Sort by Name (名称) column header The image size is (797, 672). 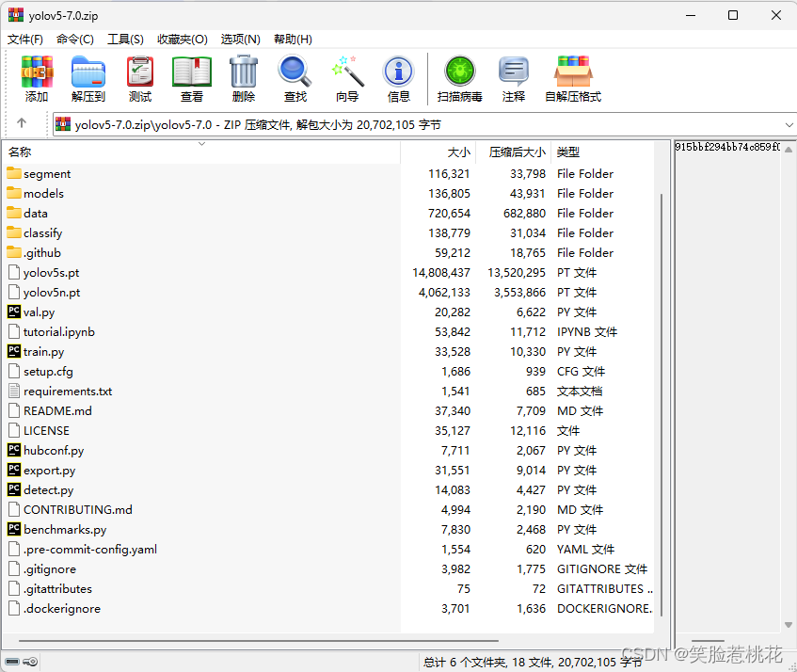(201, 152)
